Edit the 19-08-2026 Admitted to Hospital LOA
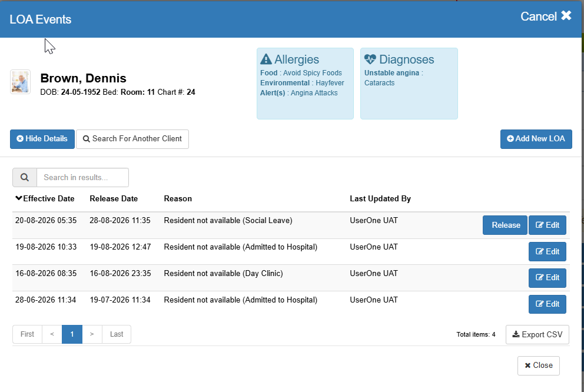584x392 pixels. (547, 252)
